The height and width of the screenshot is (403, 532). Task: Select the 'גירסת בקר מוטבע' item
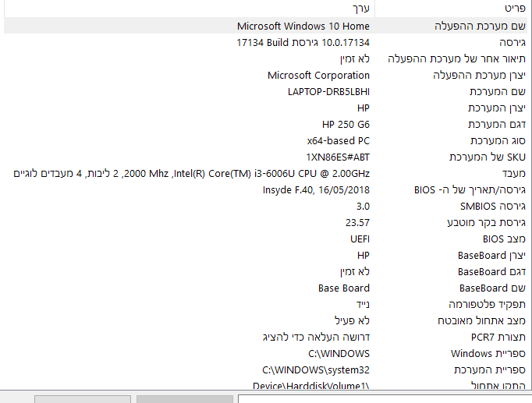click(486, 223)
